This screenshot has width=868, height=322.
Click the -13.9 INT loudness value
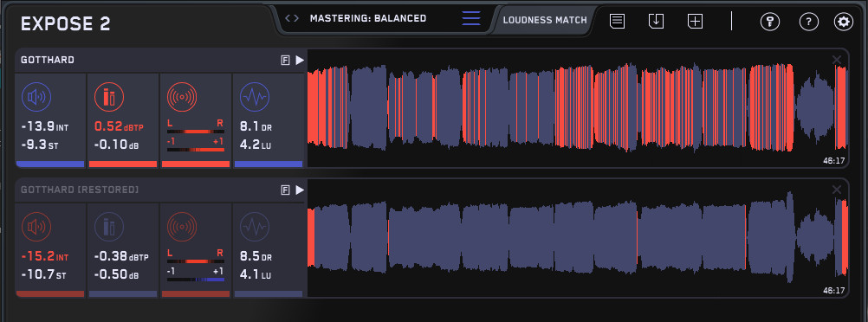[45, 127]
